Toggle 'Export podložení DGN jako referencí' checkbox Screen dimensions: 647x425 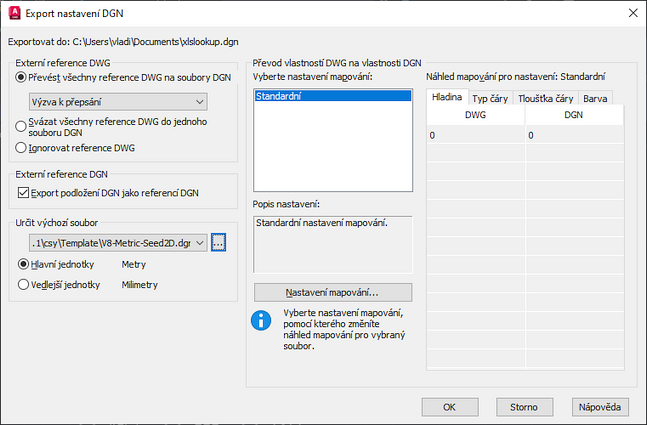[x=22, y=192]
